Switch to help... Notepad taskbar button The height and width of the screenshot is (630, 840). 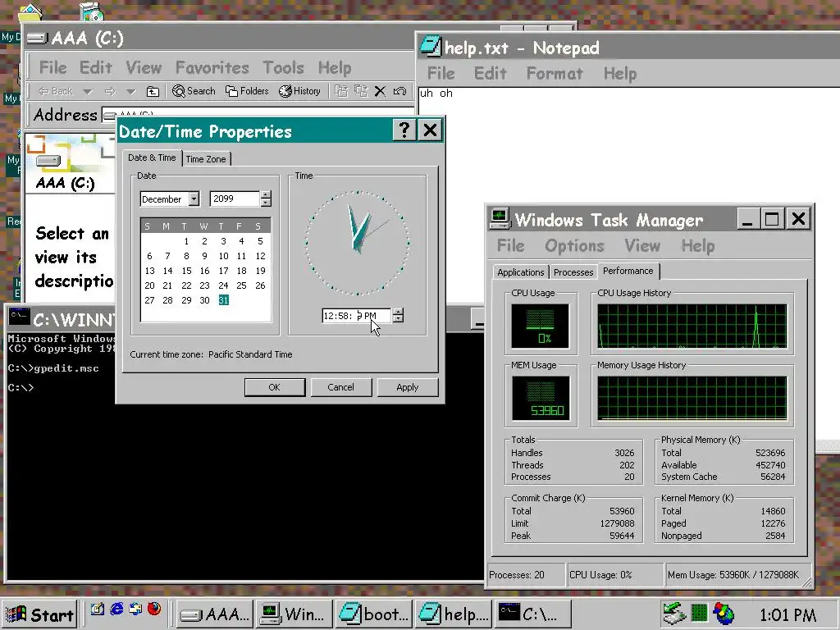click(x=453, y=614)
